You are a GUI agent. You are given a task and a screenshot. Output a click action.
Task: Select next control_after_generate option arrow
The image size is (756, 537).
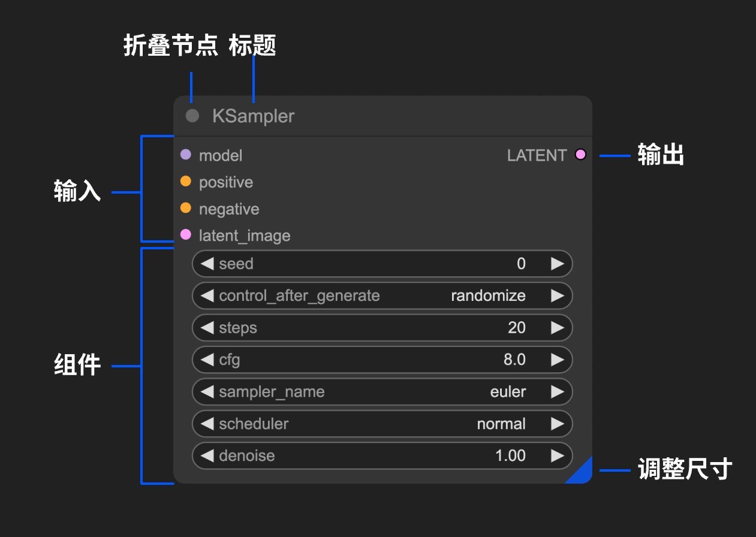pyautogui.click(x=558, y=295)
